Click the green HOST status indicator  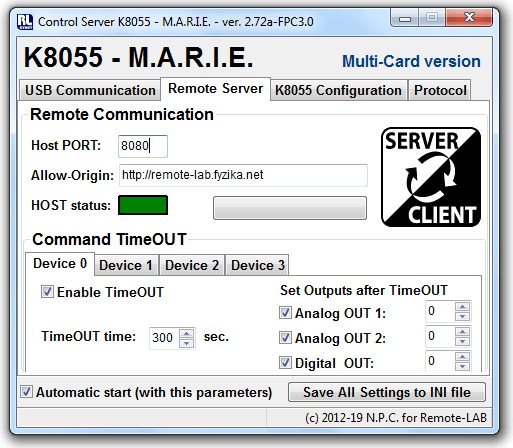[x=143, y=205]
